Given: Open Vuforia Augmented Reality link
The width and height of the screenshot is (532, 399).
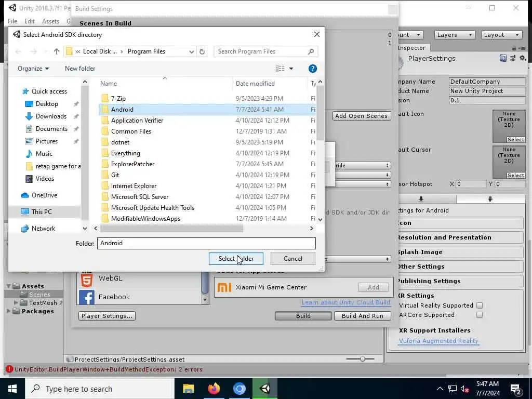Looking at the screenshot, I should pyautogui.click(x=438, y=341).
